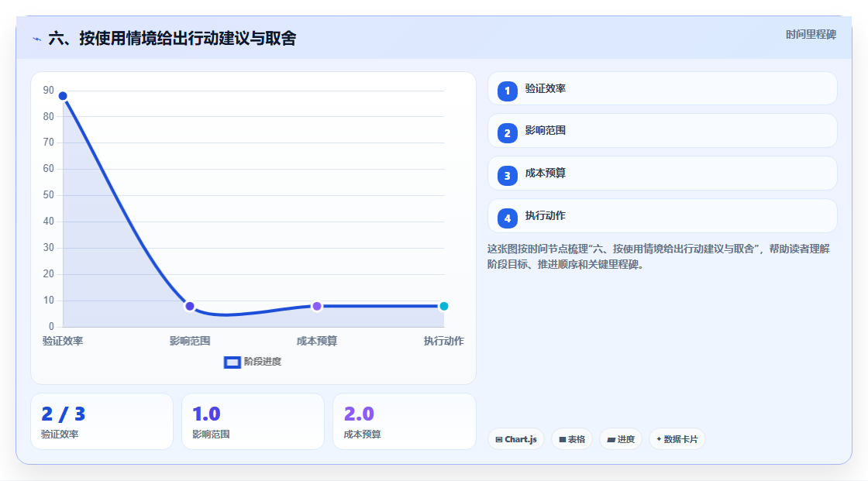Click step badge number 3 for 成本预算
Viewport: 868px width, 481px height.
[507, 176]
